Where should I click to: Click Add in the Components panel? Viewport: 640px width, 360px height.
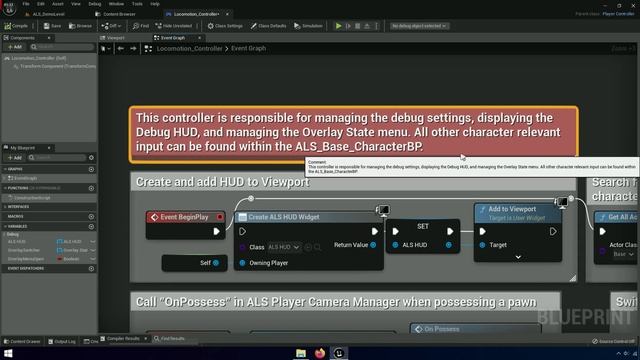15,47
